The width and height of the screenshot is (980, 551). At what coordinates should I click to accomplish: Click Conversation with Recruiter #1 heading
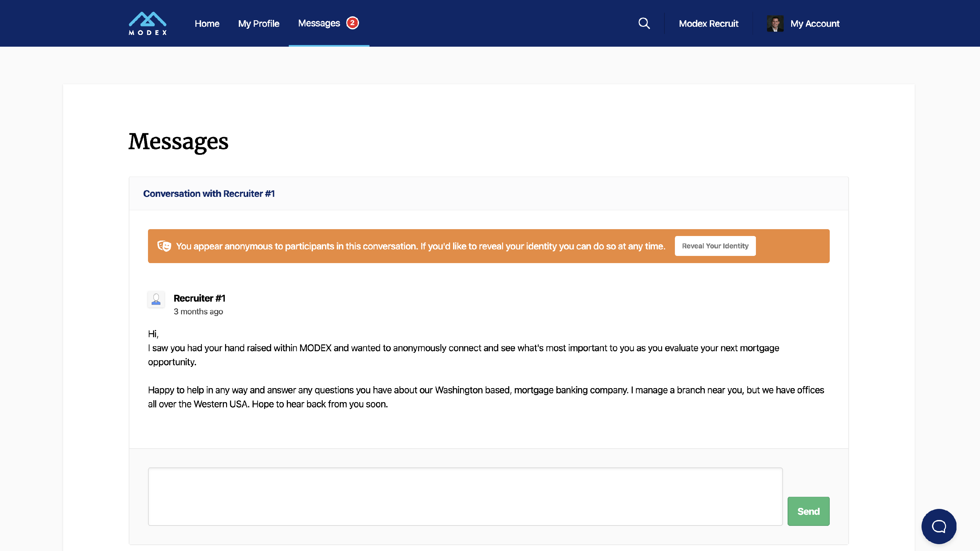209,194
